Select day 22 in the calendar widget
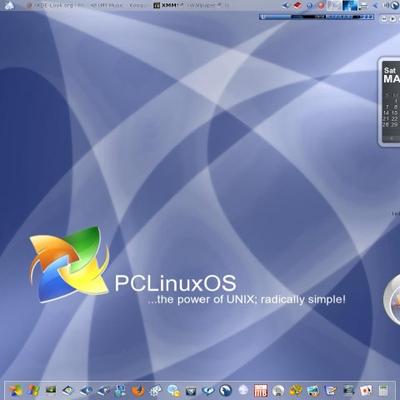Viewport: 400px width, 400px height. click(394, 119)
